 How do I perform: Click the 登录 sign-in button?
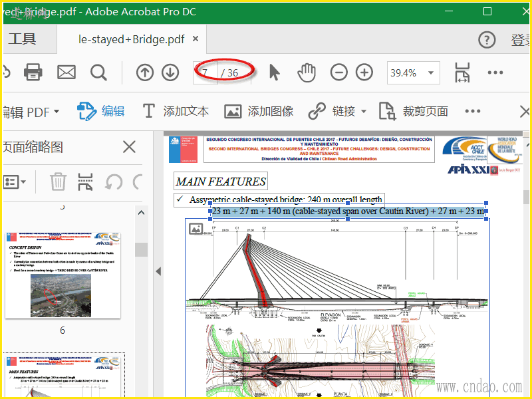pyautogui.click(x=521, y=40)
